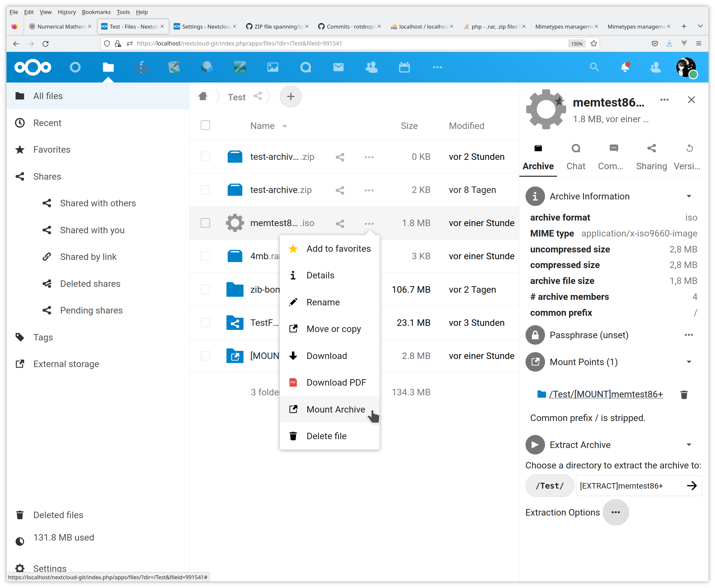Open the Nextcloud Photos app icon

[272, 67]
